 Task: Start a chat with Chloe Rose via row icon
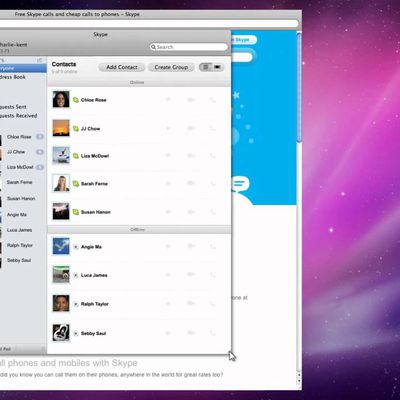pyautogui.click(x=168, y=100)
